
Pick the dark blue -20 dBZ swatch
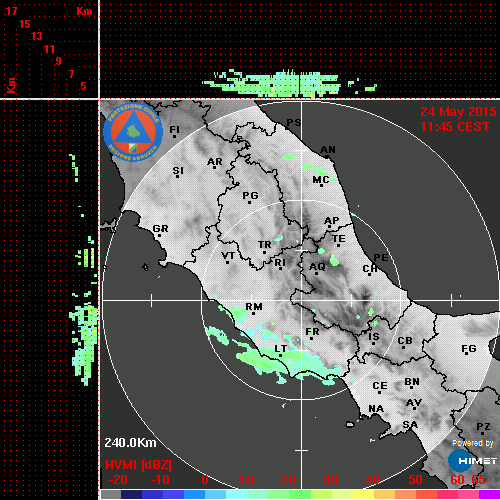click(x=131, y=494)
